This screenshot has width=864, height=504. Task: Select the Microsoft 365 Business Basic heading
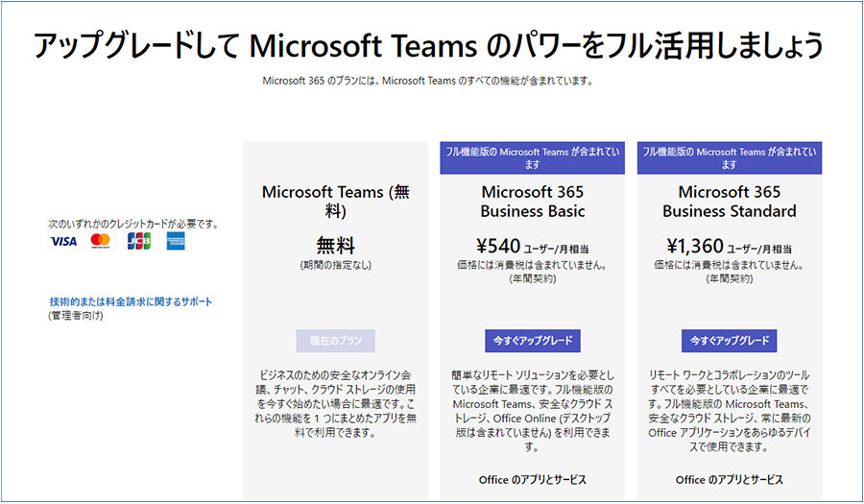coord(532,201)
